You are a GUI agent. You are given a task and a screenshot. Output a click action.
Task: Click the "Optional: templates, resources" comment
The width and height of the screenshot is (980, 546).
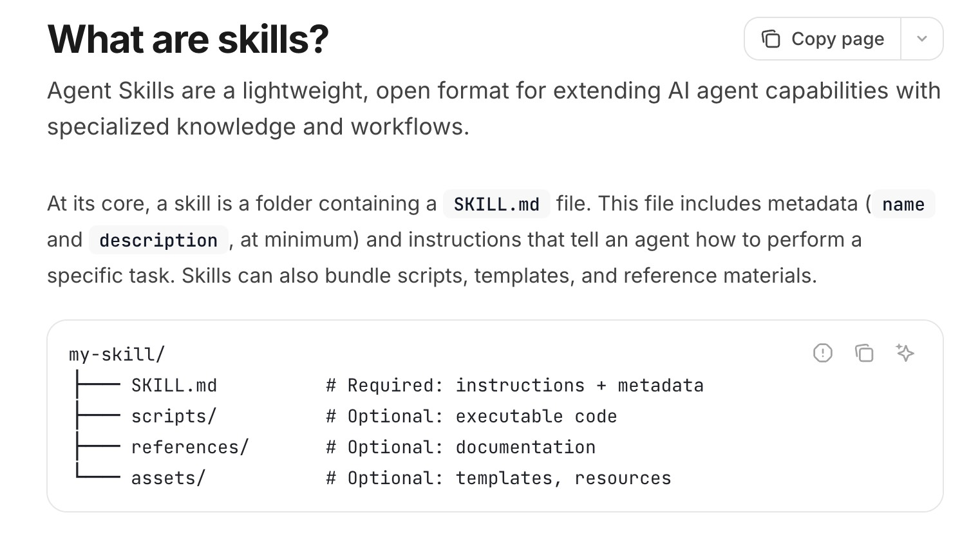pyautogui.click(x=498, y=478)
